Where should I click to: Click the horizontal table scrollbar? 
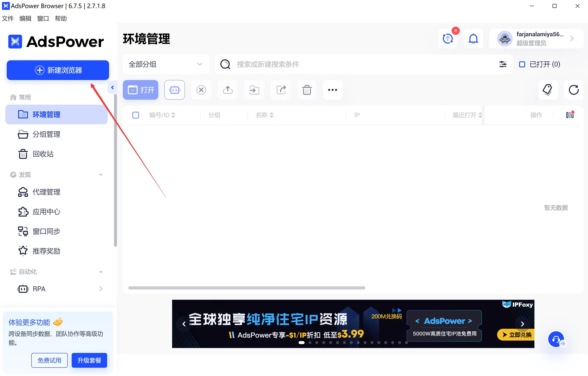click(247, 288)
